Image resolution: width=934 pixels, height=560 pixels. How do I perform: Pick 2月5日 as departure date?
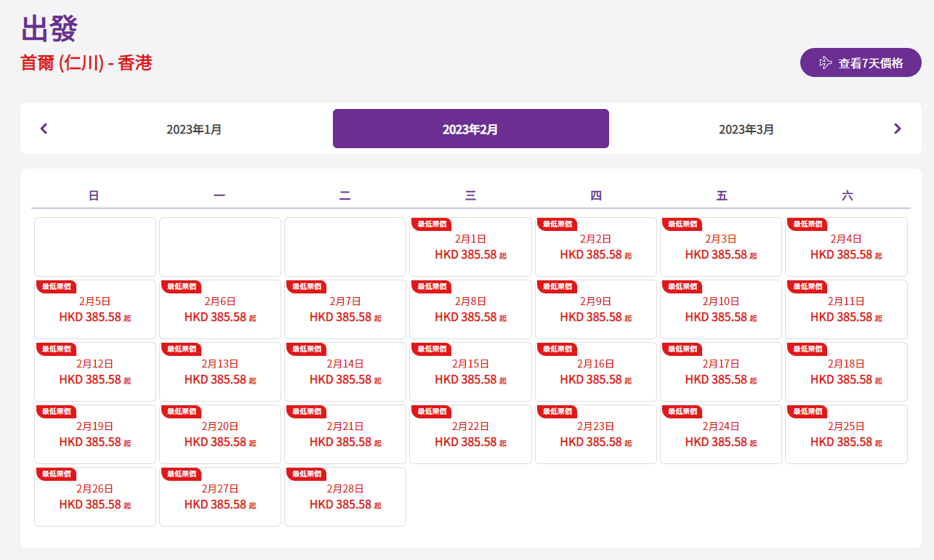click(x=94, y=309)
